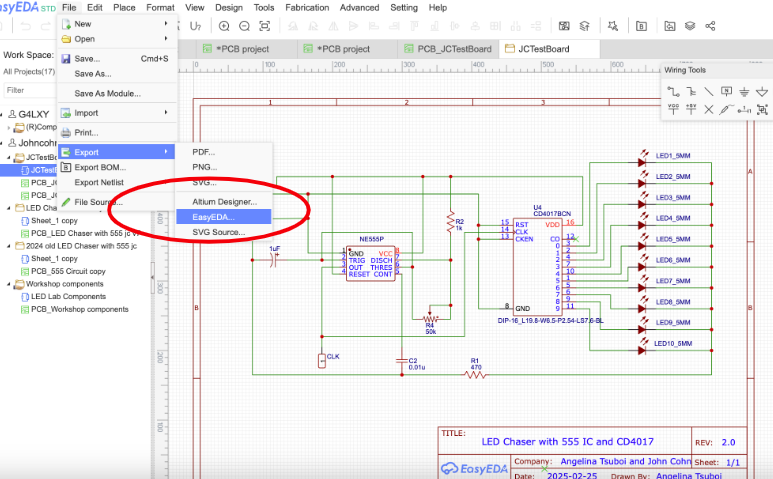Place a VCC power flag

(x=673, y=108)
